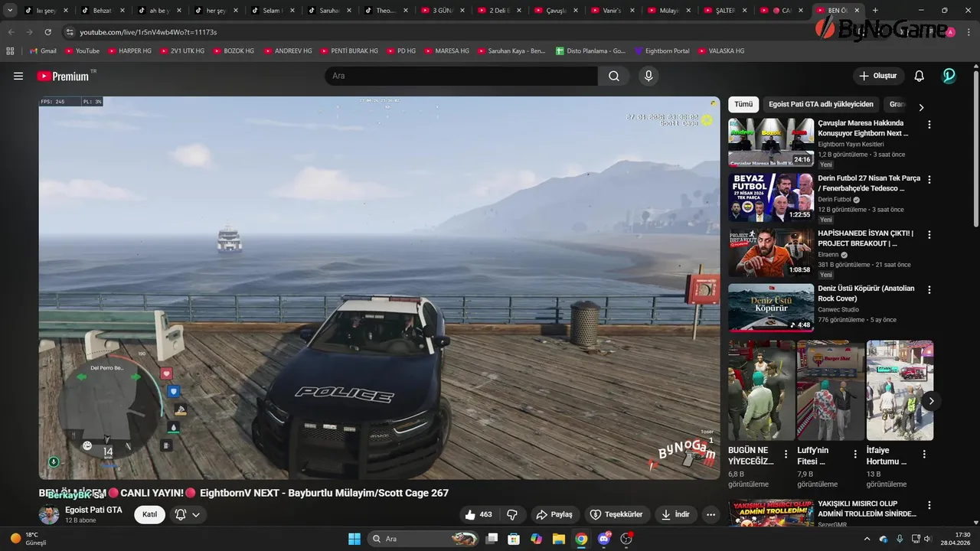
Task: Open the account avatar menu
Action: [x=949, y=76]
